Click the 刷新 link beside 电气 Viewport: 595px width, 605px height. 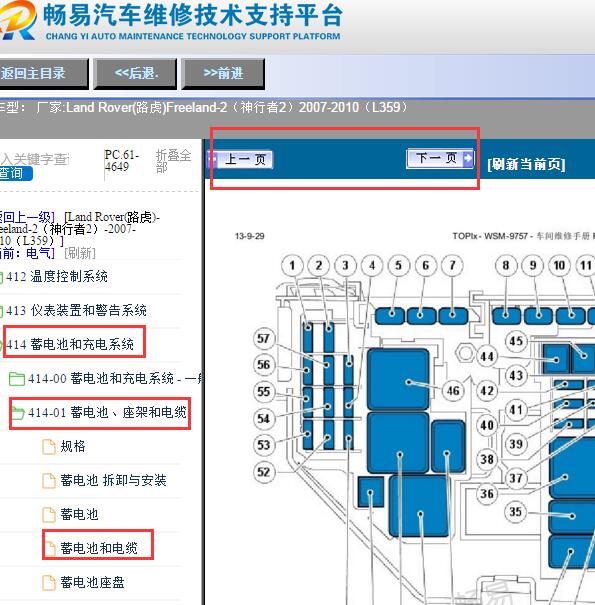tap(79, 253)
